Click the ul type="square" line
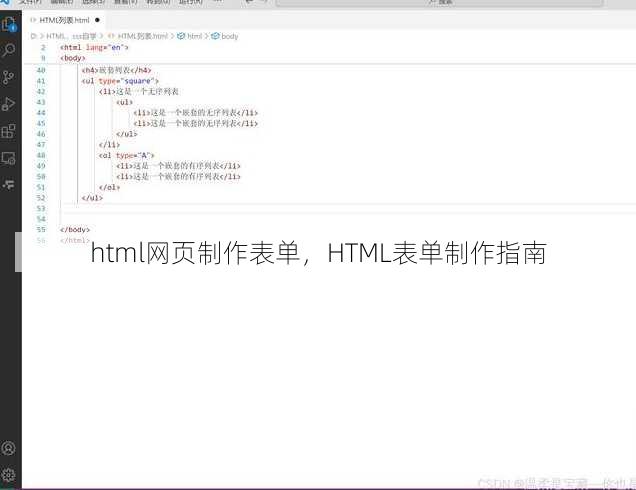This screenshot has height=490, width=636. click(x=120, y=81)
